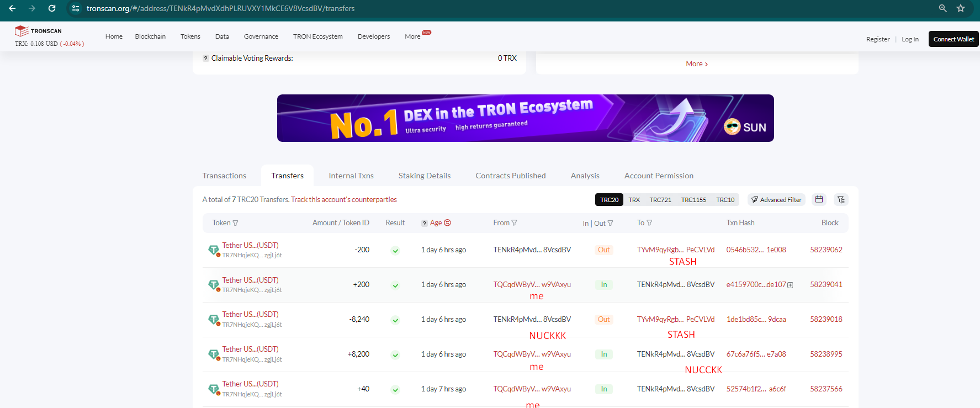Go to the Home page

pos(114,36)
